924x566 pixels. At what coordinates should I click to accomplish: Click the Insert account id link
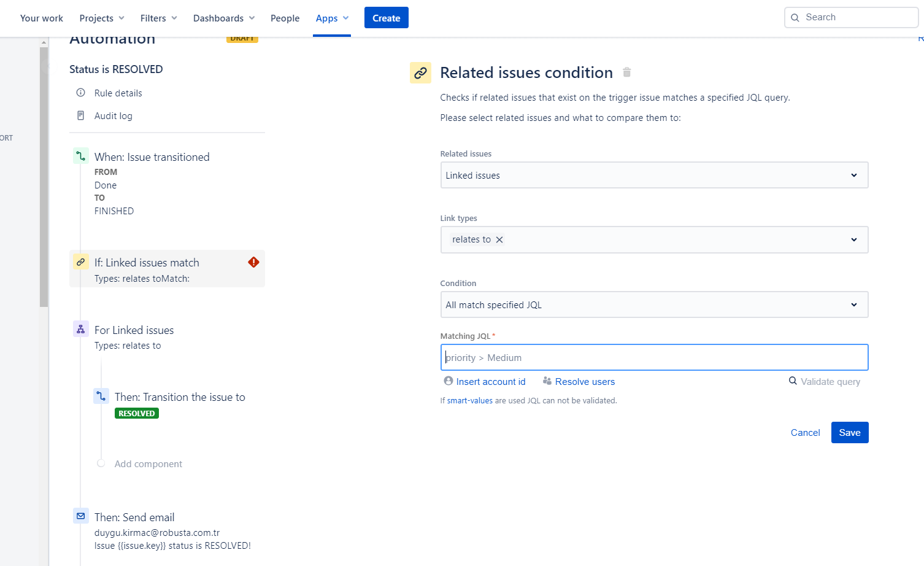click(x=490, y=382)
